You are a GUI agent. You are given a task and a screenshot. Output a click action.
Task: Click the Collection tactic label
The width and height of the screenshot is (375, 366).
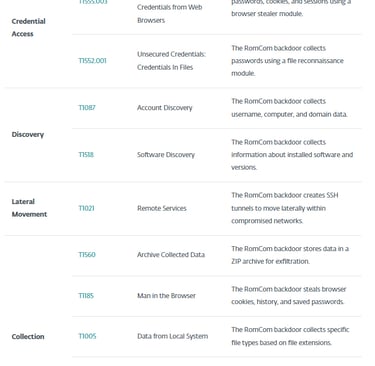tap(28, 336)
